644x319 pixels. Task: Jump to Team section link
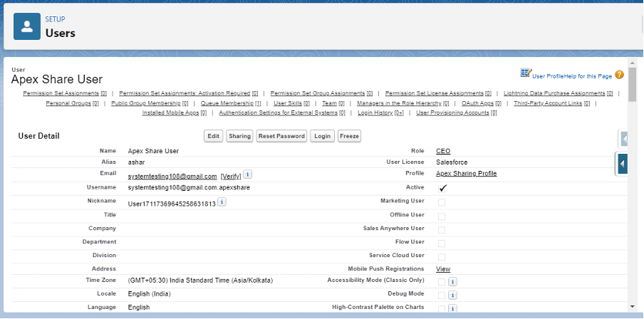[333, 103]
